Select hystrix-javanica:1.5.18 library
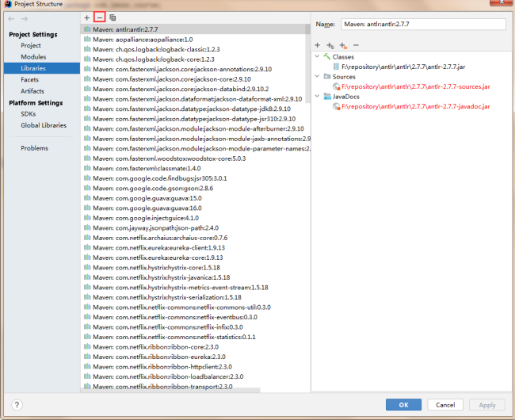 [x=196, y=277]
